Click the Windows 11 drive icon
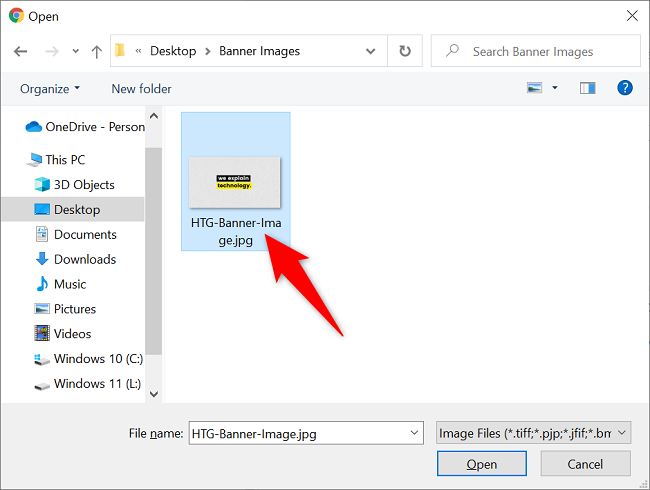 (42, 387)
